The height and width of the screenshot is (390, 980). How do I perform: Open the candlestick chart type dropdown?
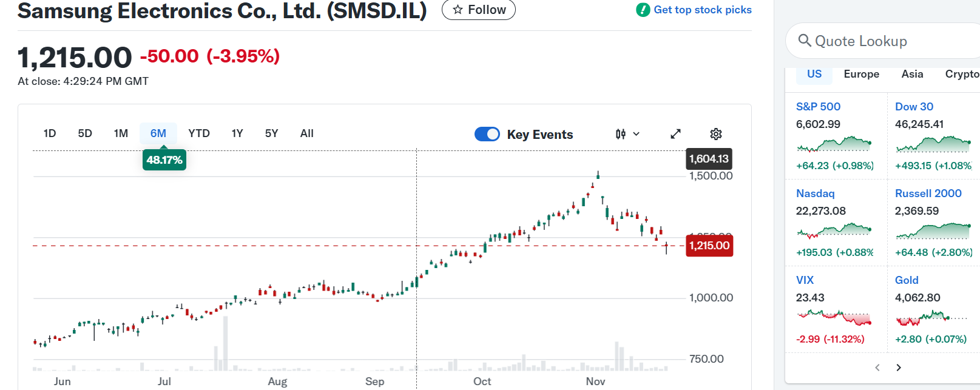627,134
